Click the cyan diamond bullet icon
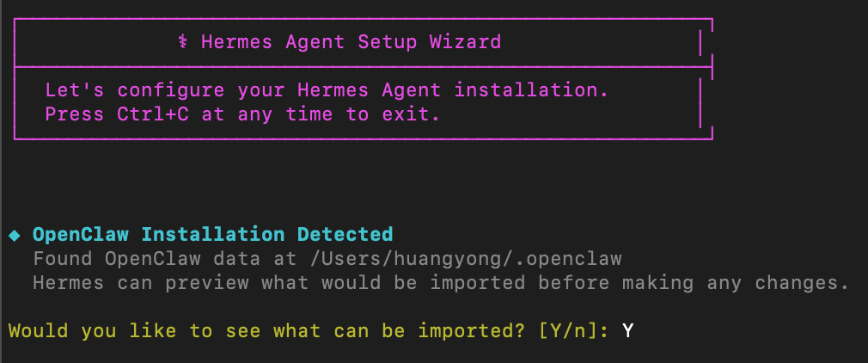 point(14,234)
